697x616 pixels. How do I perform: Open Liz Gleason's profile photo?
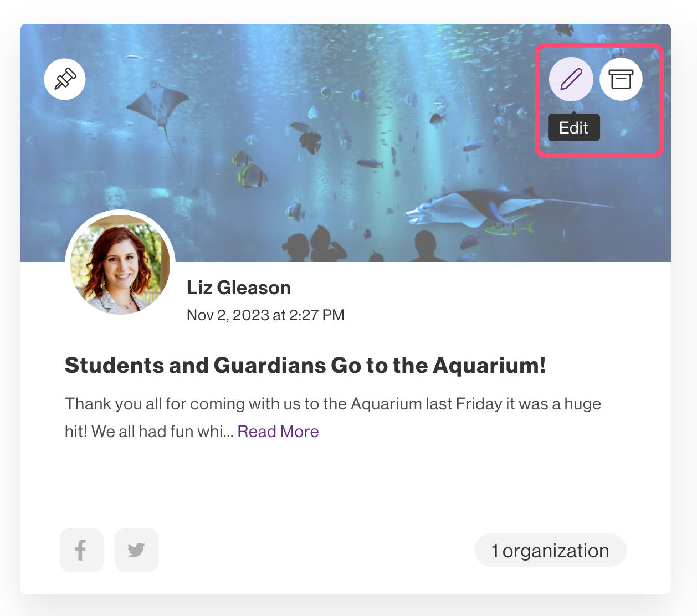coord(120,265)
